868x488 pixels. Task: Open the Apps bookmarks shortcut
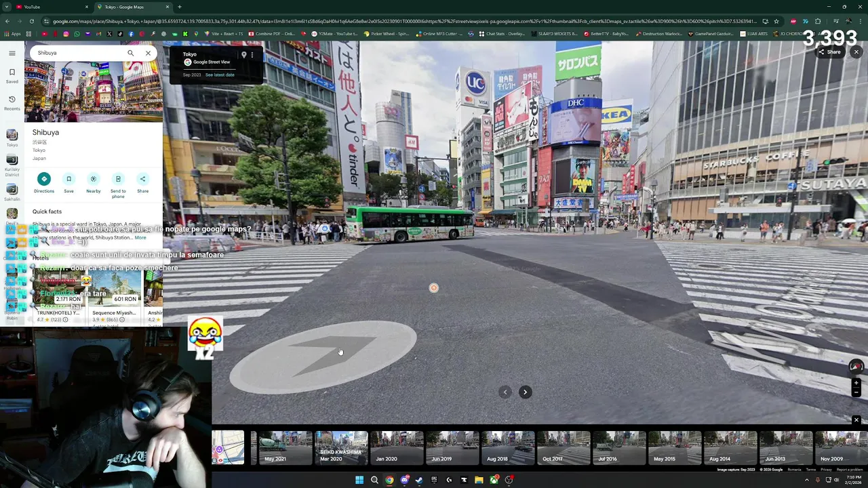click(12, 33)
